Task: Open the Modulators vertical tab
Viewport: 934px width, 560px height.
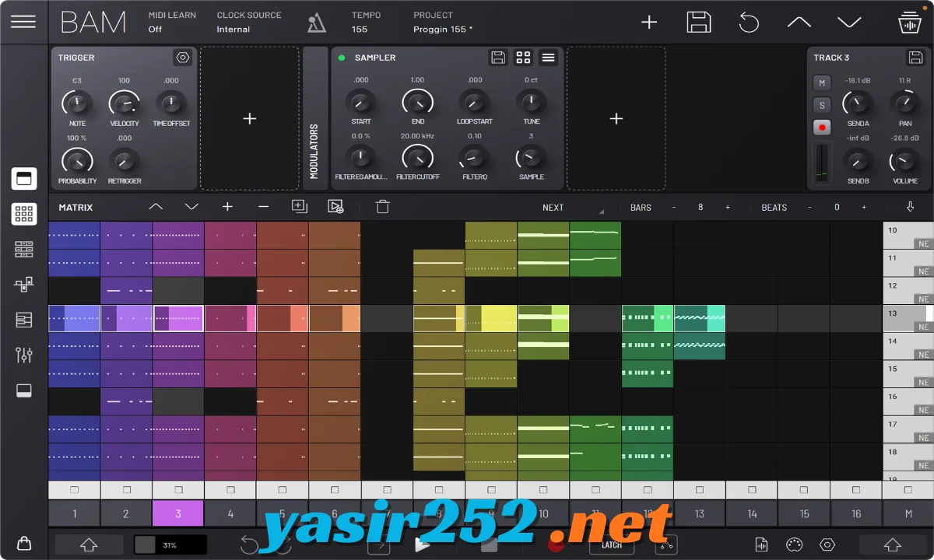Action: [314, 118]
